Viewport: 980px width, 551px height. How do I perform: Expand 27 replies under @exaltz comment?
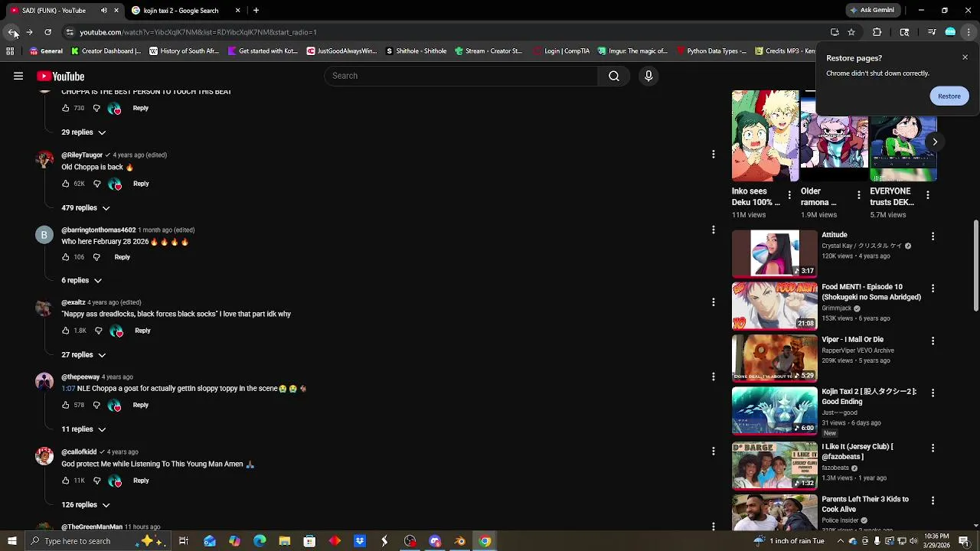coord(83,355)
